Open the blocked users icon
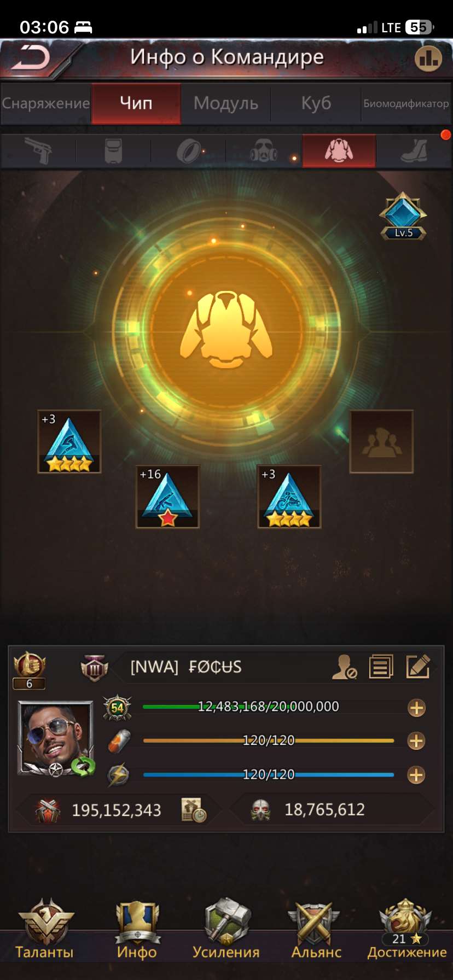This screenshot has width=453, height=980. click(345, 667)
